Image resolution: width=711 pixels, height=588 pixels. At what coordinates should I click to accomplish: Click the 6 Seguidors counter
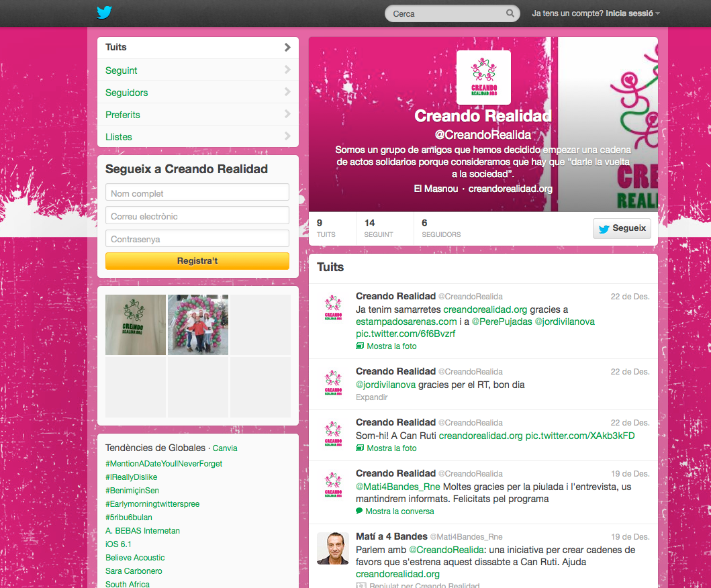click(x=441, y=228)
